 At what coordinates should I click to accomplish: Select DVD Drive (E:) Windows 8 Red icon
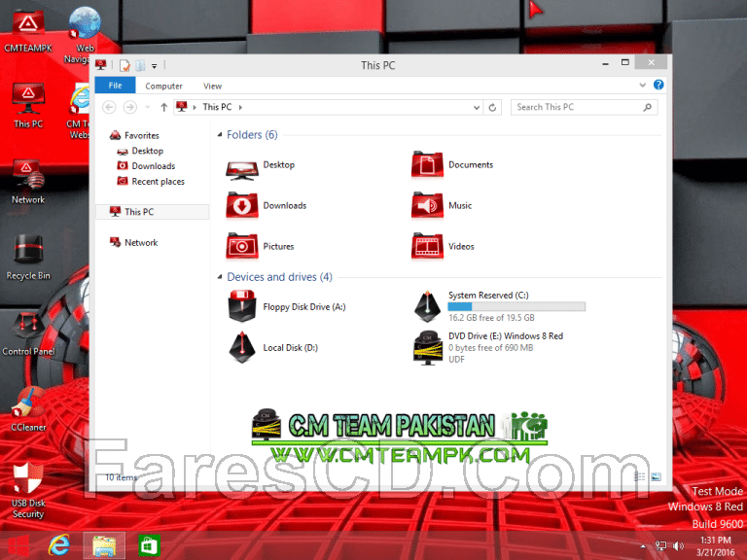pos(427,347)
